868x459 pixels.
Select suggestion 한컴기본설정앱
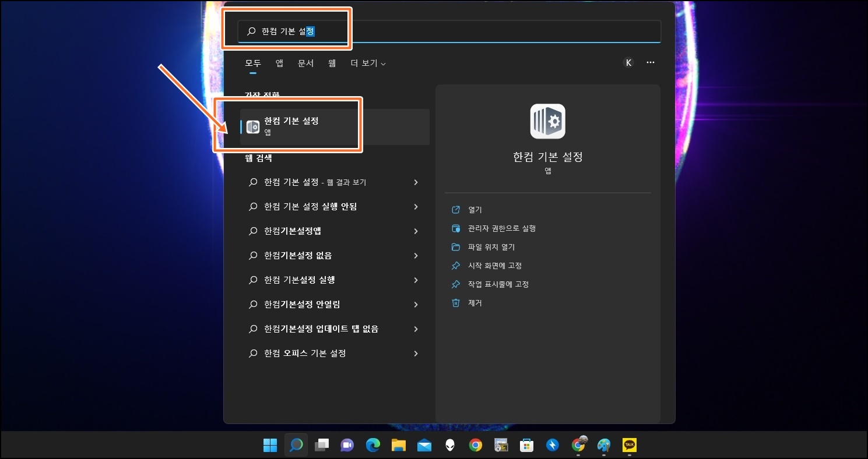click(x=335, y=231)
